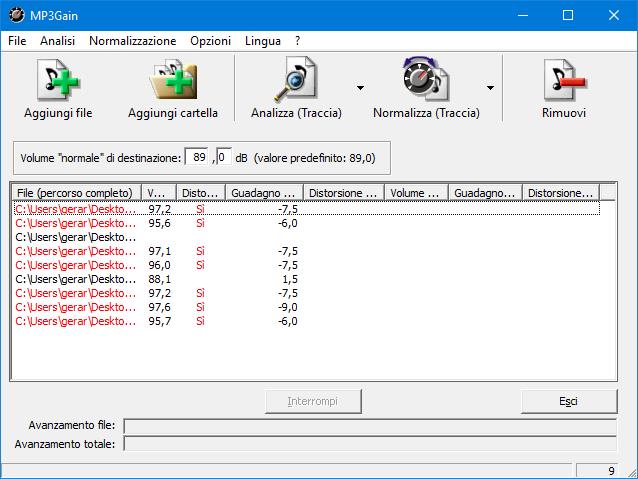Click the Aggiungi cartella folder icon

(x=173, y=80)
